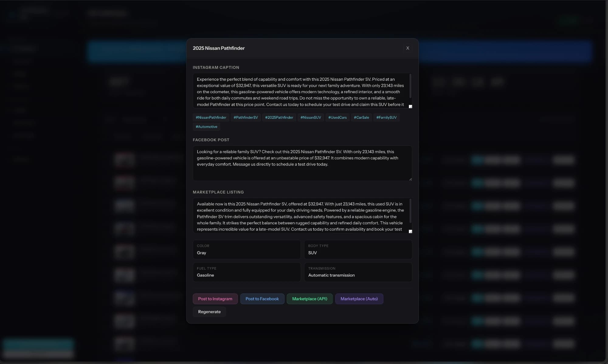This screenshot has height=364, width=608.
Task: Select the #NissanSUV hashtag chip
Action: [311, 117]
